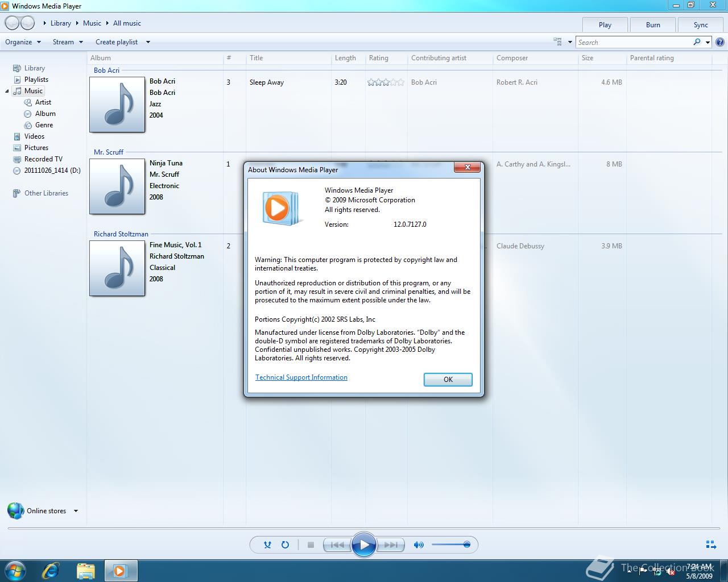
Task: Select Videos in the navigation pane
Action: click(x=34, y=136)
